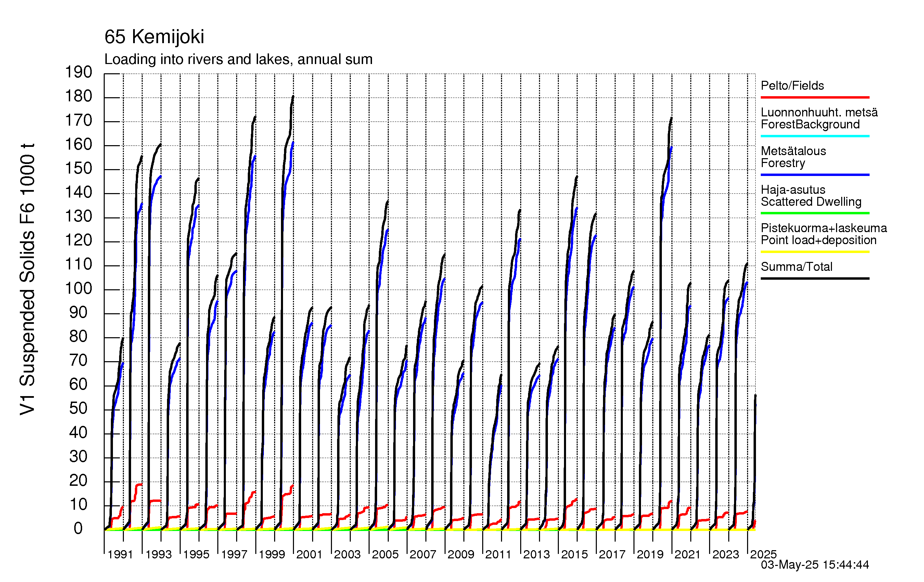This screenshot has width=924, height=582.
Task: Click the y-axis value 150
Action: tap(78, 168)
